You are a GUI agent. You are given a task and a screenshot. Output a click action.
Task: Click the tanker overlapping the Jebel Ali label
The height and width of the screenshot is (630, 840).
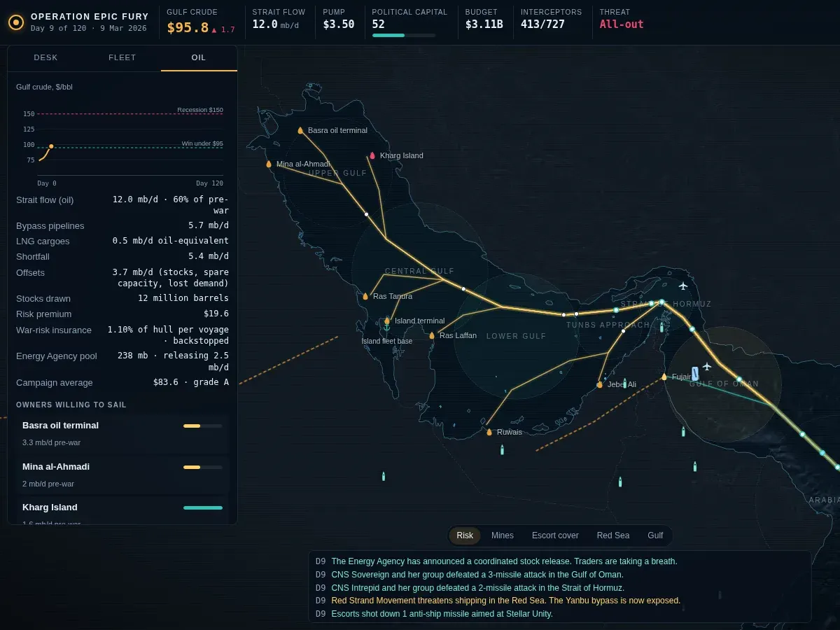click(x=625, y=384)
